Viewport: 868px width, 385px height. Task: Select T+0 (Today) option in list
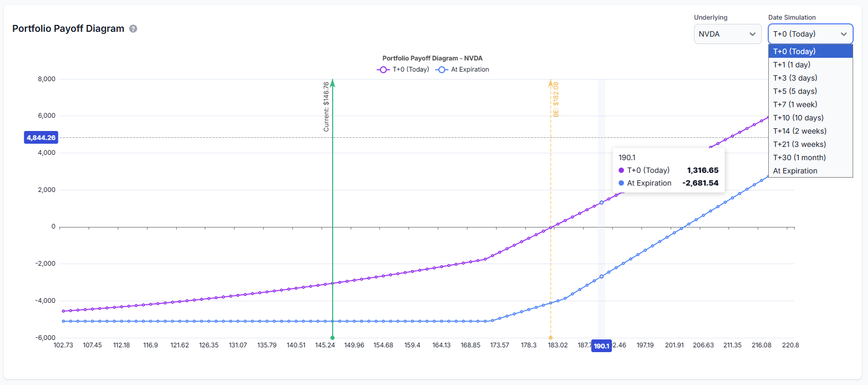[x=810, y=51]
